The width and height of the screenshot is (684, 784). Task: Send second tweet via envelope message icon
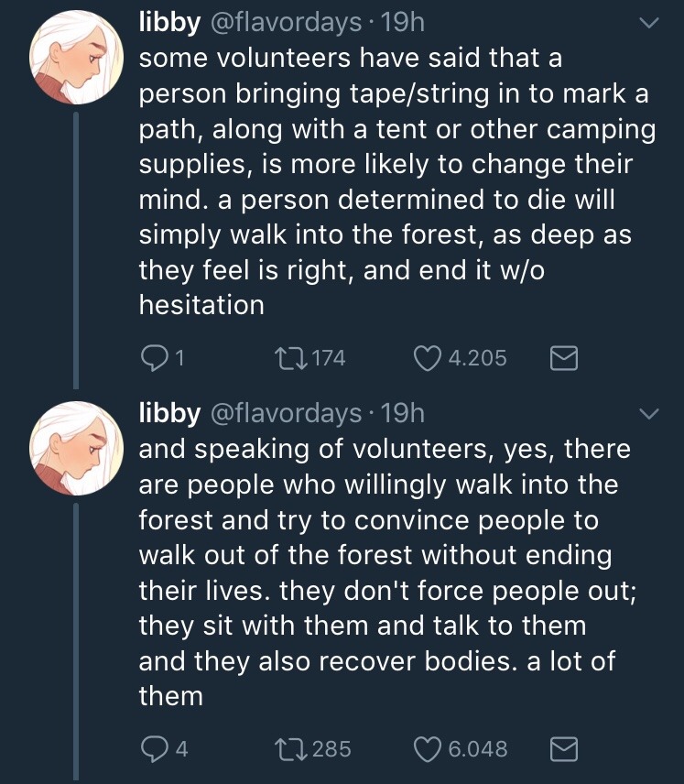coord(563,749)
